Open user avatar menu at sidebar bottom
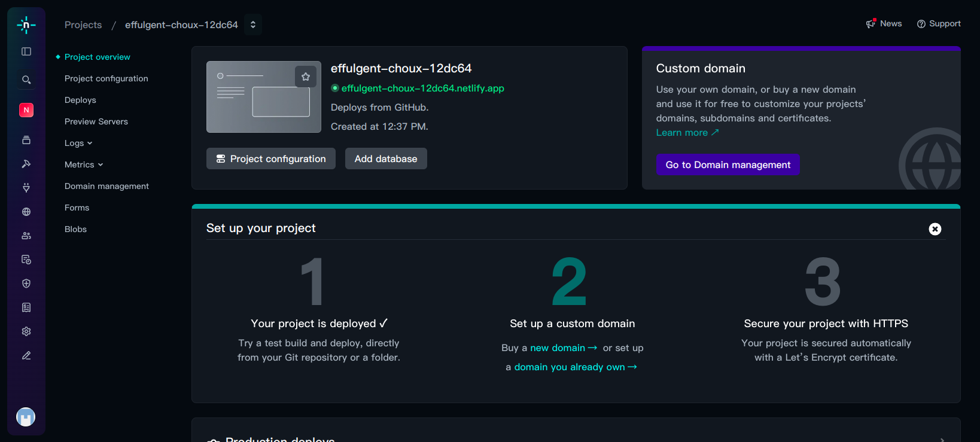980x442 pixels. coord(26,417)
